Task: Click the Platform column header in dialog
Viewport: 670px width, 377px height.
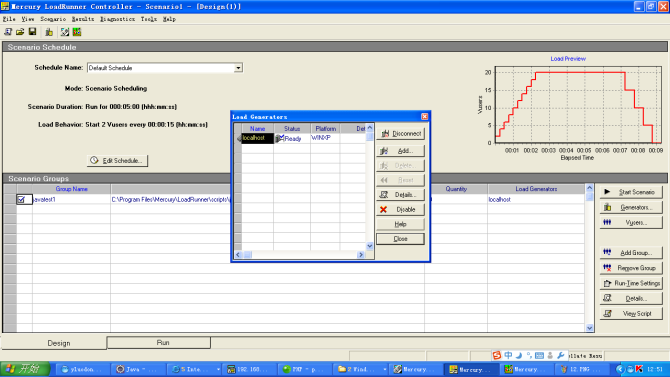Action: click(326, 129)
